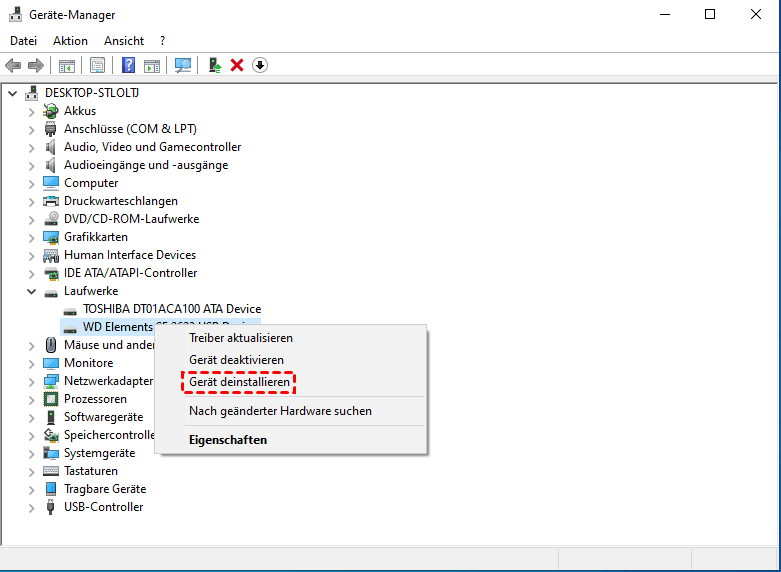Select the Anschlüsse (COM & LPT) label
Viewport: 781px width, 572px height.
pyautogui.click(x=130, y=129)
